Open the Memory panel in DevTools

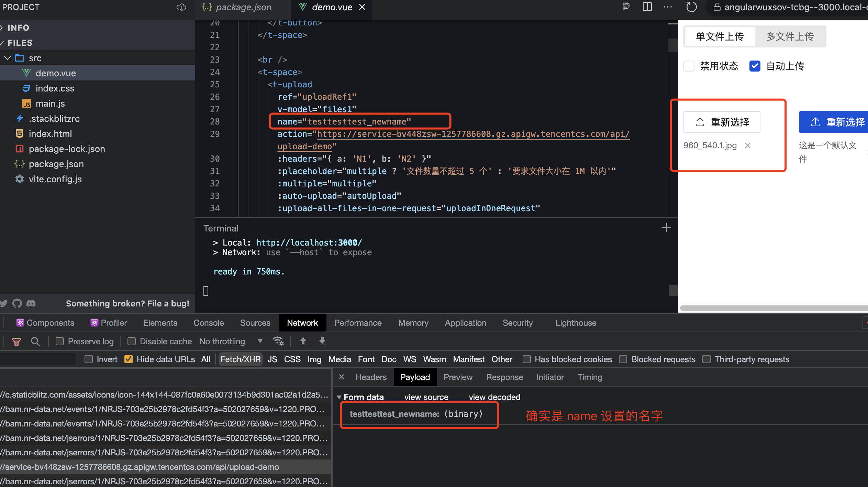413,323
